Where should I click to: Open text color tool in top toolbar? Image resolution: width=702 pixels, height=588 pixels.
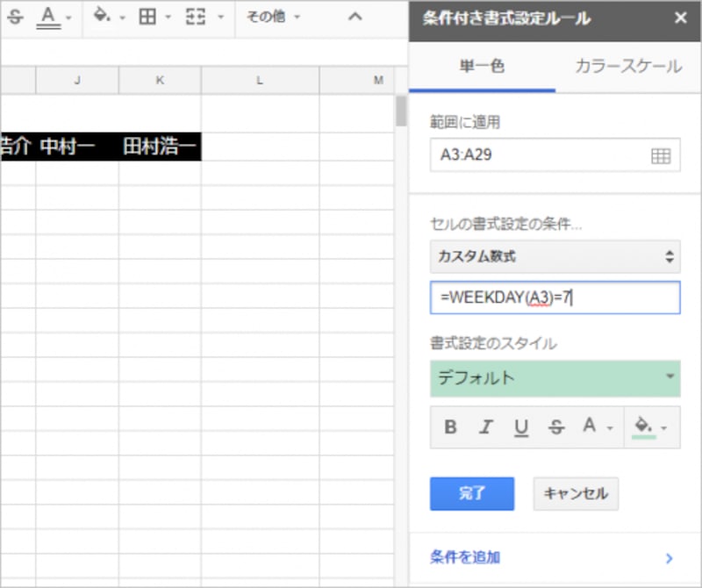click(48, 18)
